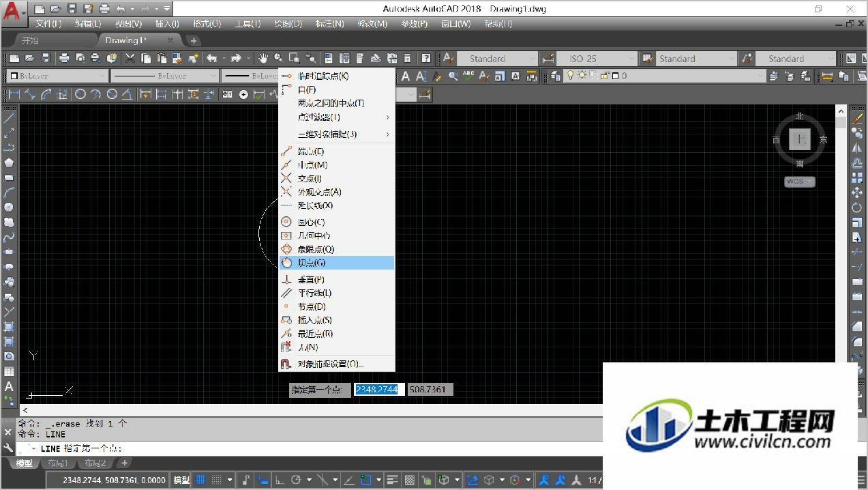The width and height of the screenshot is (868, 490).
Task: Click the new drawing tab plus button
Action: point(194,40)
